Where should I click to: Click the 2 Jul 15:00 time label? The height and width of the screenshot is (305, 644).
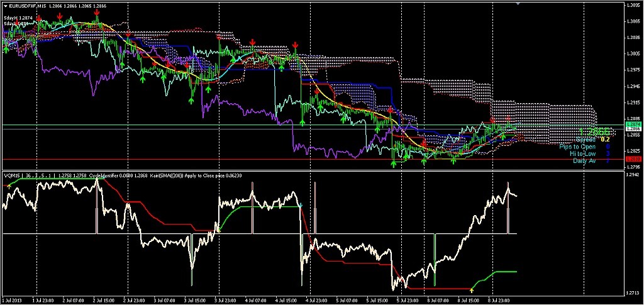pyautogui.click(x=104, y=301)
